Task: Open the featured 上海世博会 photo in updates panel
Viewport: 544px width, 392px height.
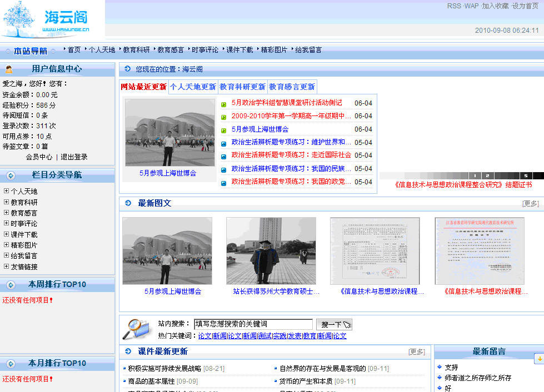Action: point(170,132)
